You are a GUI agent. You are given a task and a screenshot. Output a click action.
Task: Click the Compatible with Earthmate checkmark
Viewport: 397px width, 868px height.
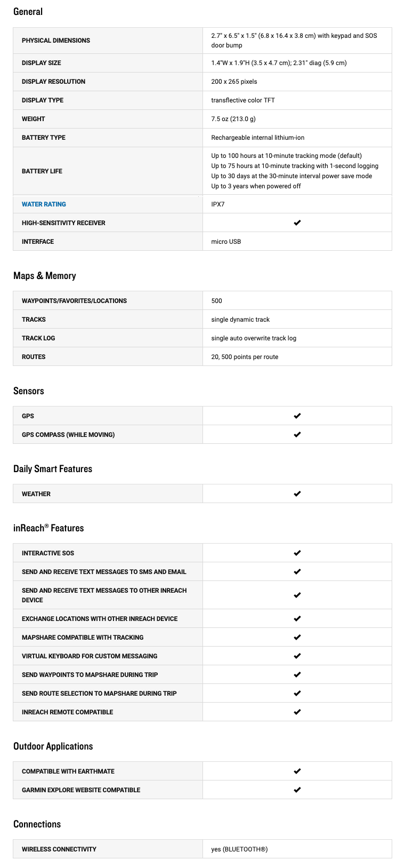pos(297,771)
